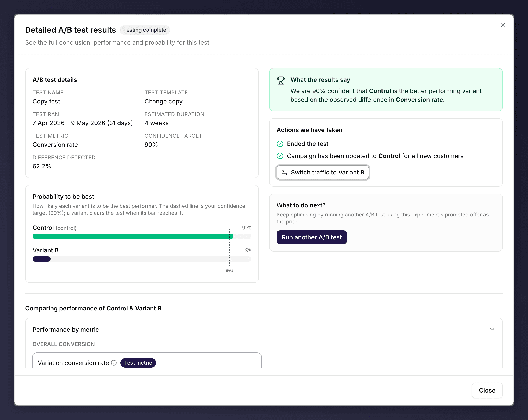Click the green Control probability bar

(133, 236)
